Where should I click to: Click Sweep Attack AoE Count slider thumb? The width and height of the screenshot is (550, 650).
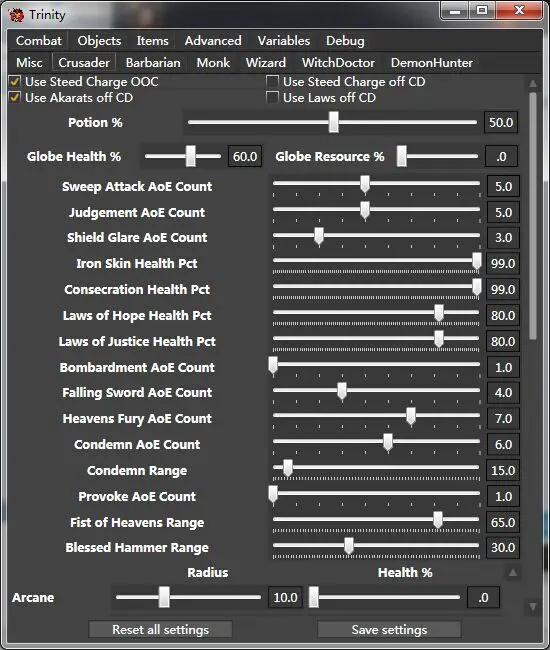tap(365, 184)
